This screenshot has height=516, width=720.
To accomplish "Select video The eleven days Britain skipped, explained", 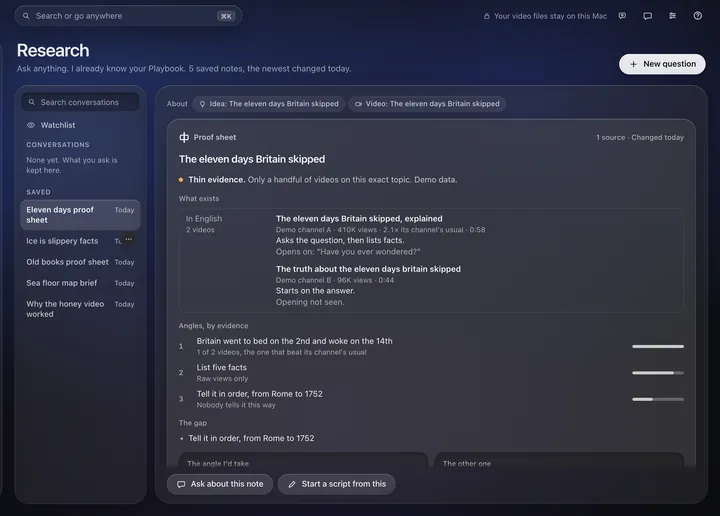I will 359,219.
